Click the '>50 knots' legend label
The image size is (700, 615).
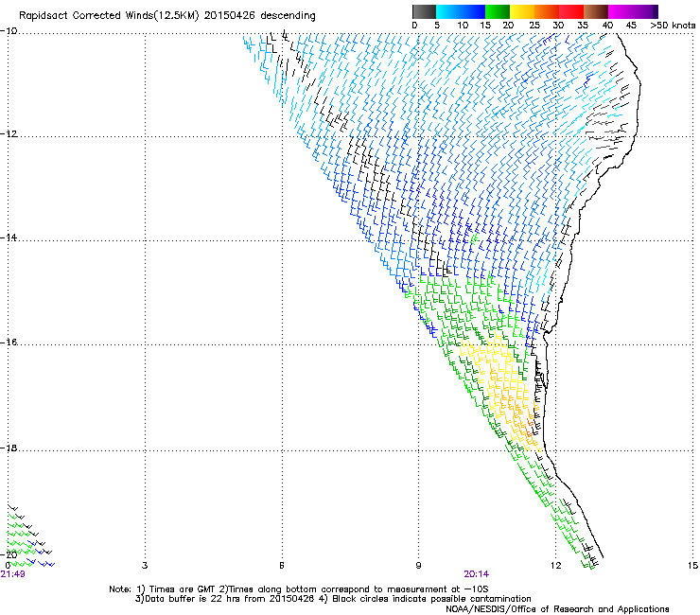click(x=673, y=26)
